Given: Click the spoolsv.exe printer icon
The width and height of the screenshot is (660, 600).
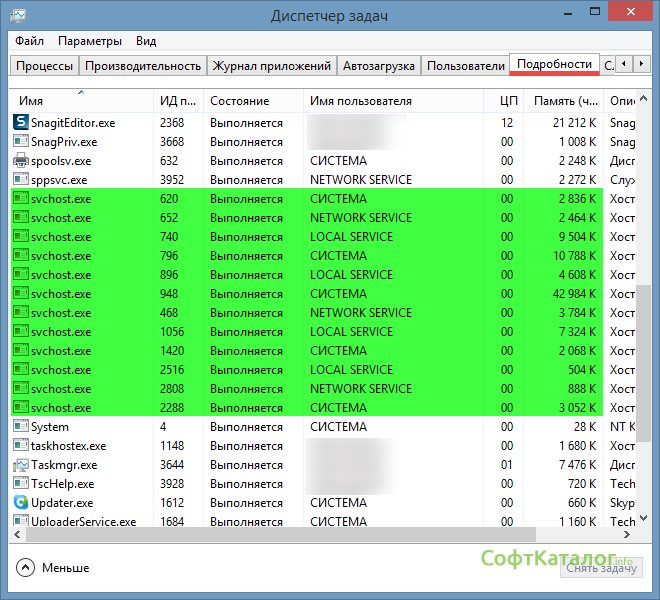Looking at the screenshot, I should (21, 161).
